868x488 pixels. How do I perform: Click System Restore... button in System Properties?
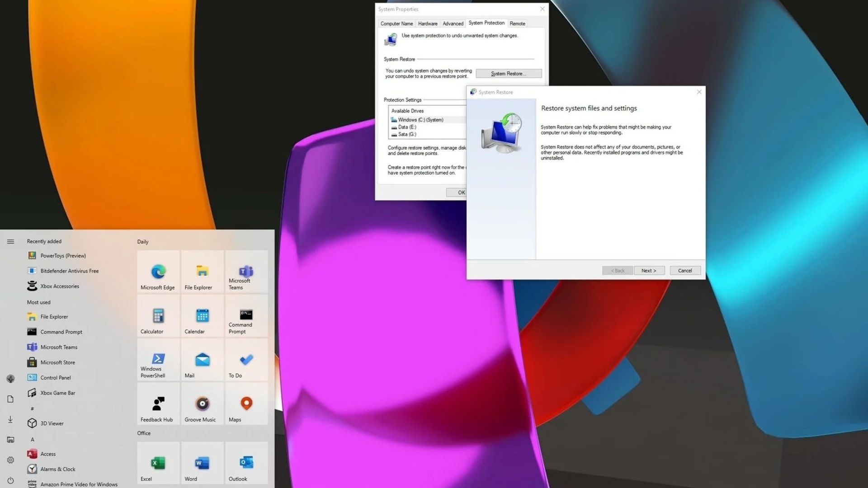509,74
